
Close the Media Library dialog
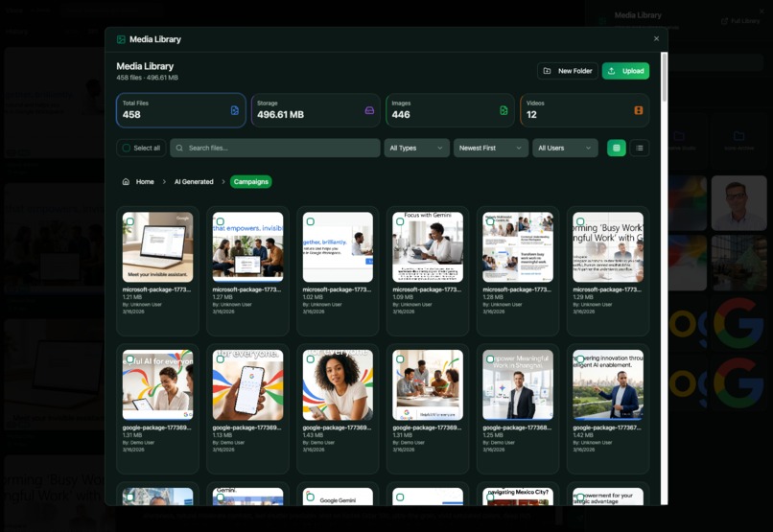tap(656, 38)
